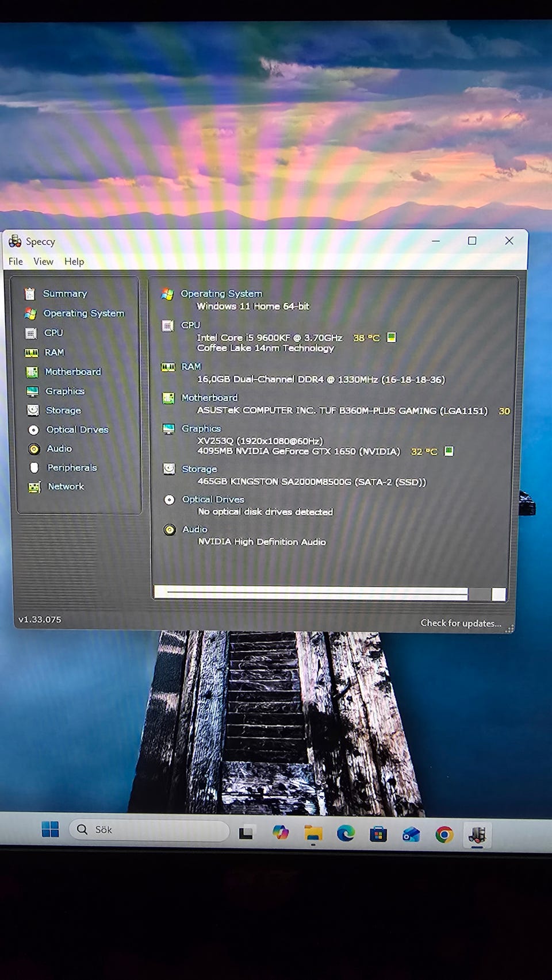Select Peripherals in the sidebar
The image size is (552, 980).
(x=72, y=468)
